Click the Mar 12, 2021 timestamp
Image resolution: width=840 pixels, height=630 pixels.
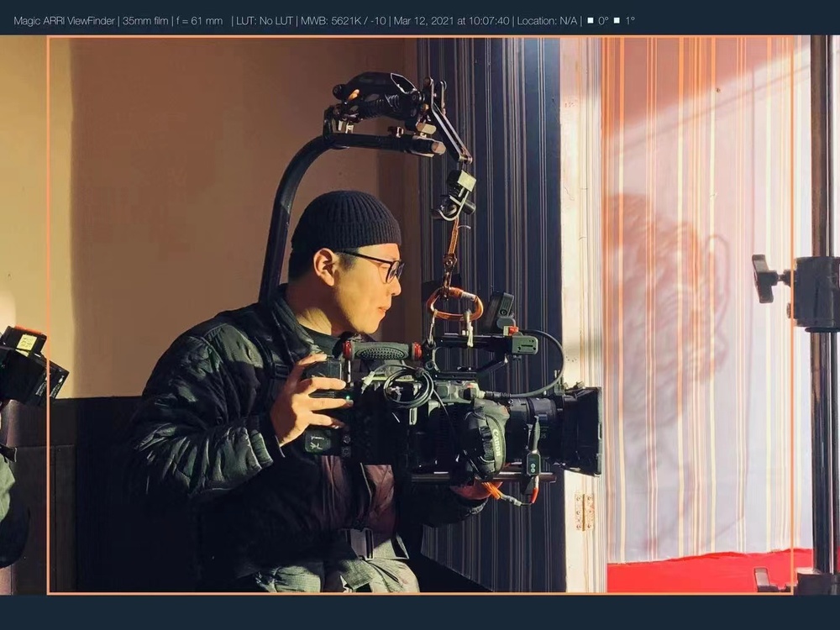tap(451, 20)
